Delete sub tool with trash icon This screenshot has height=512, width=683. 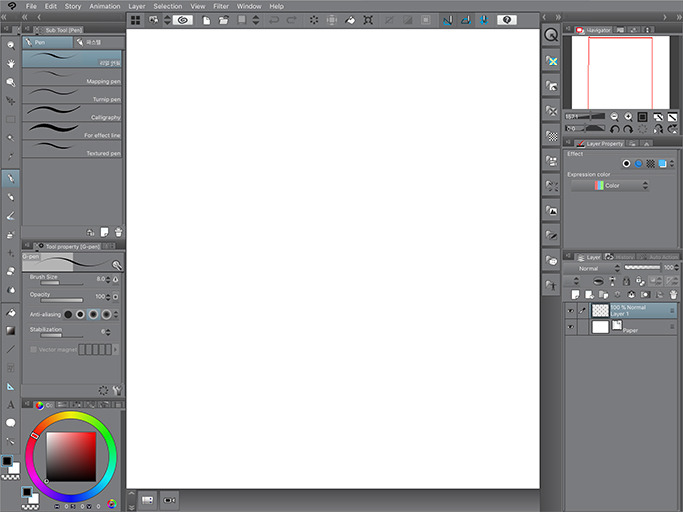coord(118,232)
